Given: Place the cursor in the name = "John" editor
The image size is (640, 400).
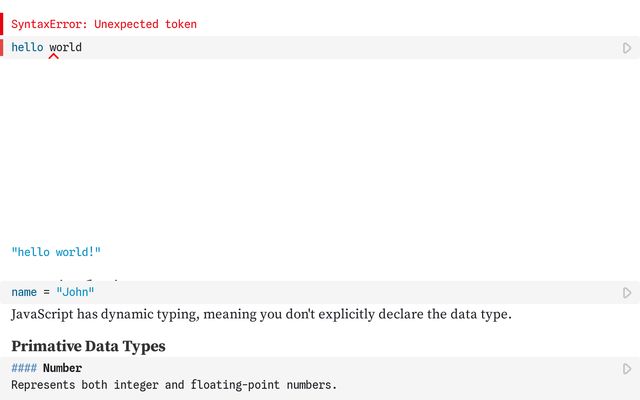Looking at the screenshot, I should coord(300,293).
